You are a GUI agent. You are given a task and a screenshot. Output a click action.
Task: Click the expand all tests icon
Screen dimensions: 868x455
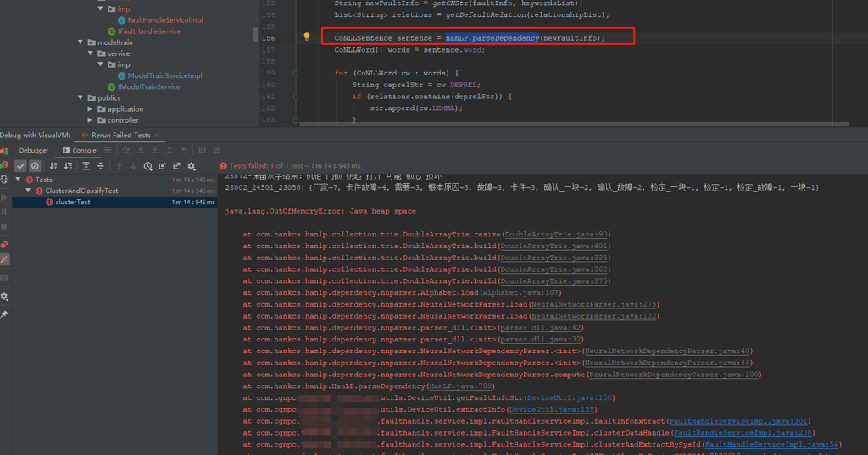(86, 166)
